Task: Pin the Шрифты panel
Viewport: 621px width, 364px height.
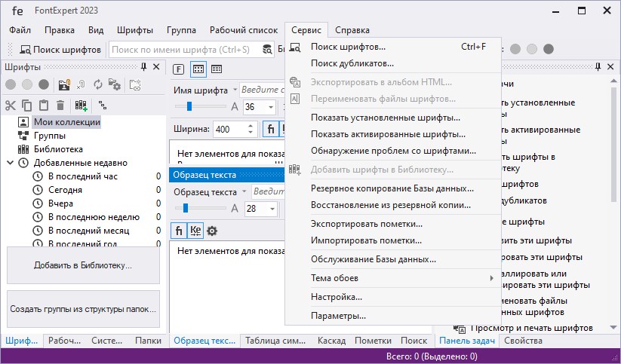Action: pos(144,67)
